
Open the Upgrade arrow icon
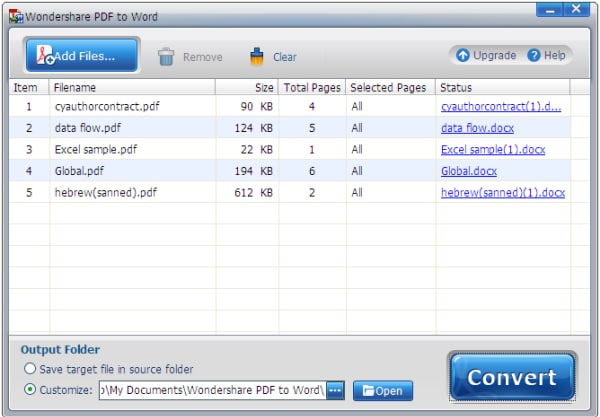[463, 55]
